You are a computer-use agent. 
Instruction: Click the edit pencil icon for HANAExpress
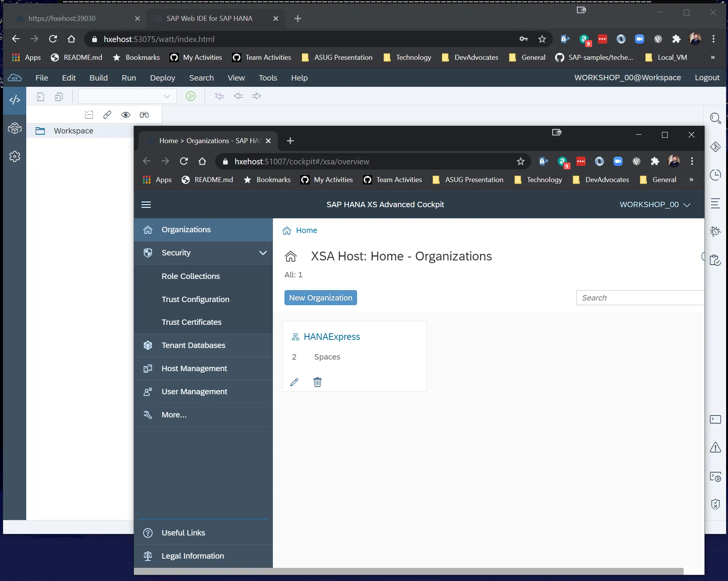click(x=294, y=382)
